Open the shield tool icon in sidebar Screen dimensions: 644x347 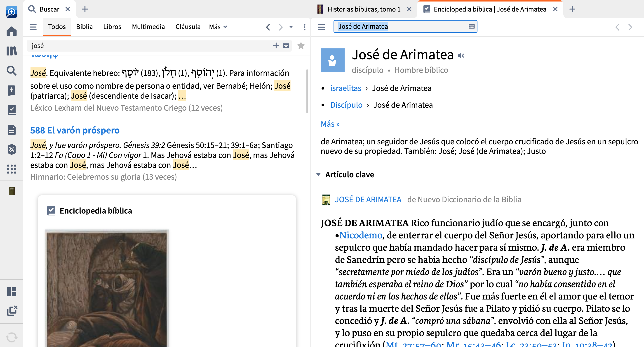(12, 149)
